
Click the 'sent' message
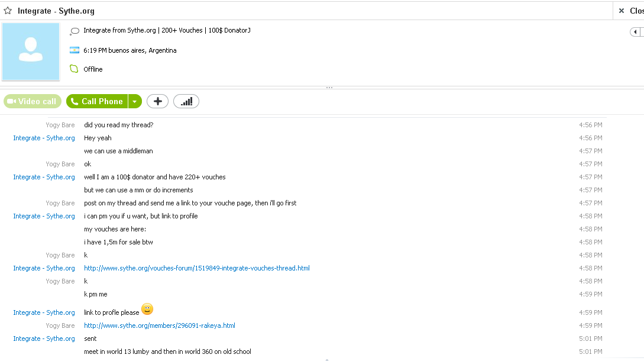point(90,339)
